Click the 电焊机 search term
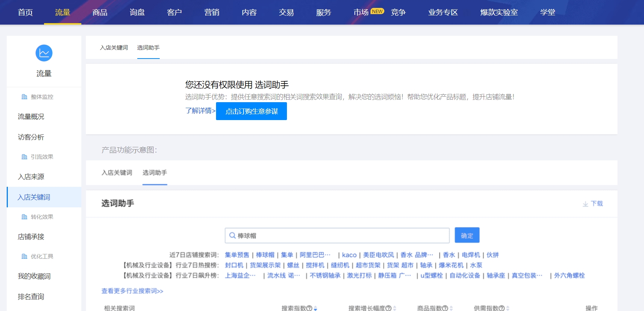This screenshot has width=644, height=311. tap(471, 255)
